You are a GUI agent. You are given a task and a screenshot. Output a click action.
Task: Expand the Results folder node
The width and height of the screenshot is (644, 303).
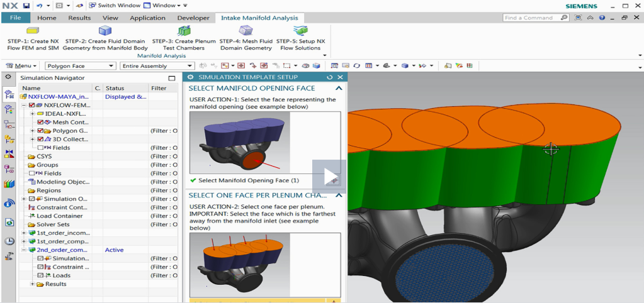point(33,284)
